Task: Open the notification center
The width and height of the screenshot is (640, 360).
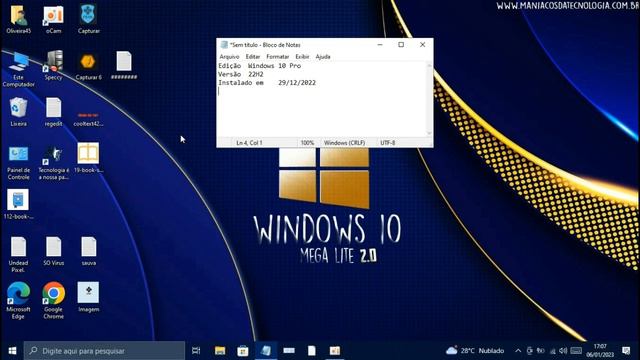Action: tap(626, 351)
